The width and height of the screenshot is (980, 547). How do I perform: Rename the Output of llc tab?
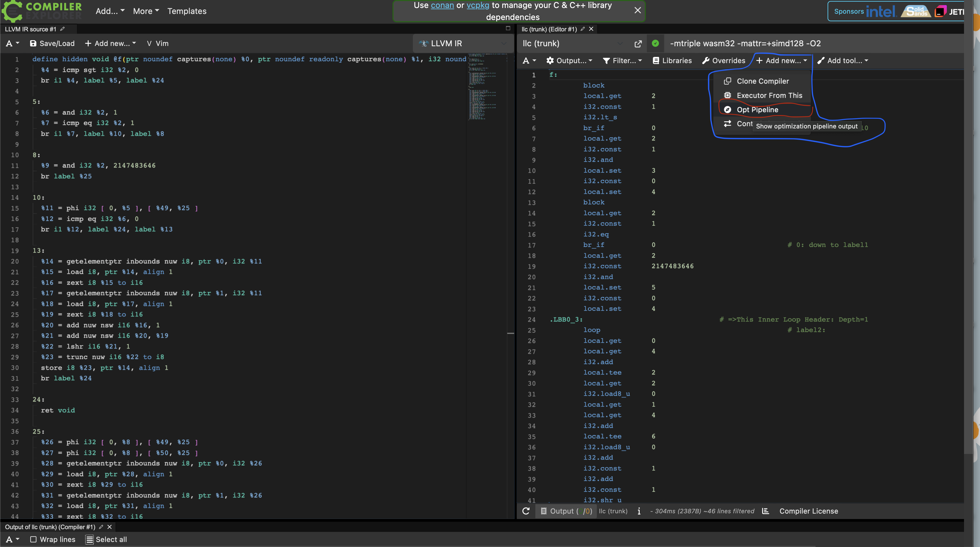point(101,527)
